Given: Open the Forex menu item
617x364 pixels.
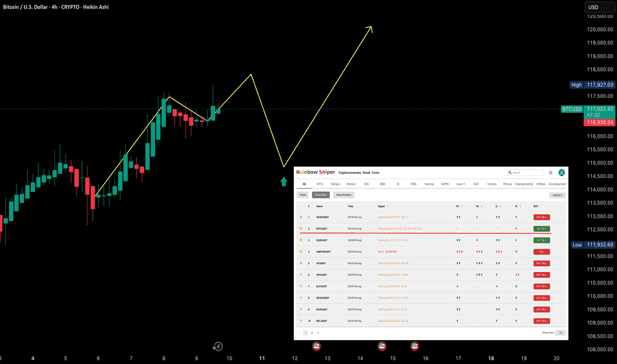Looking at the screenshot, I should tap(376, 173).
